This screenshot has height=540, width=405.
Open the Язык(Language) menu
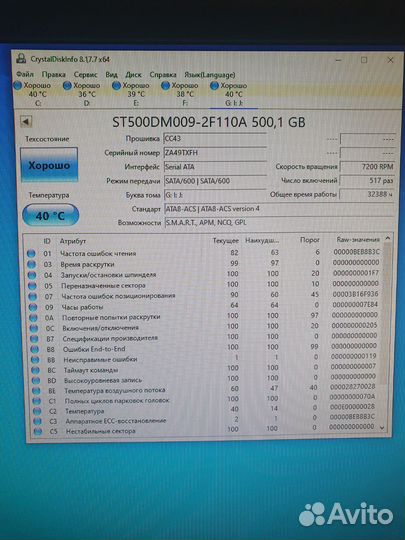point(209,75)
